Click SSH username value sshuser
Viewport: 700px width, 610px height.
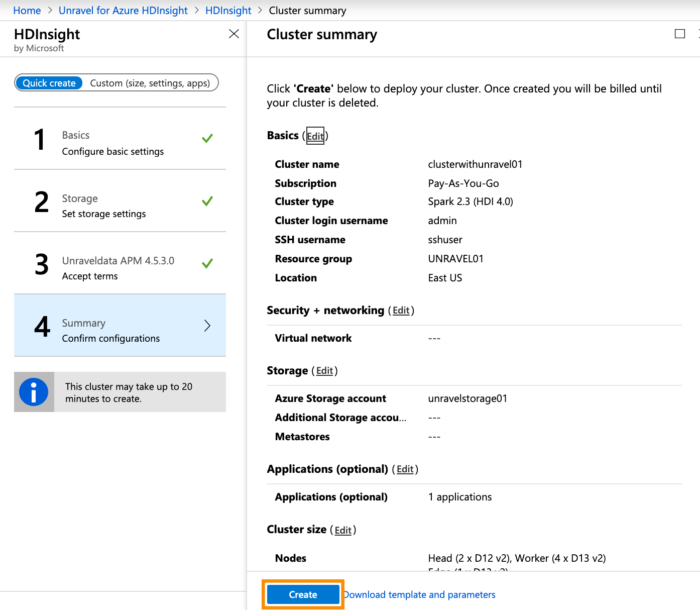pos(445,240)
